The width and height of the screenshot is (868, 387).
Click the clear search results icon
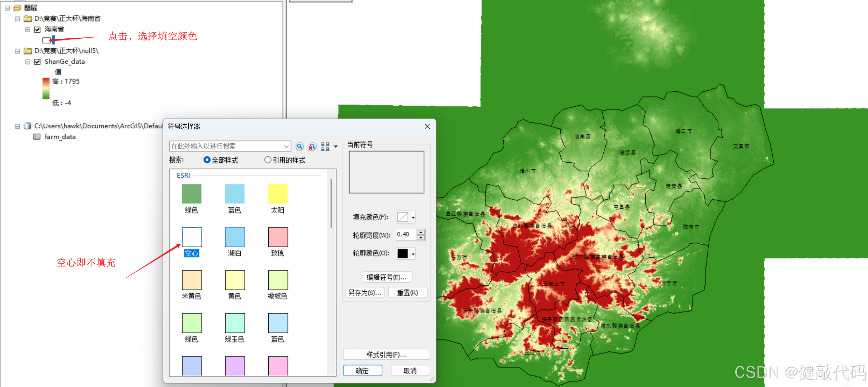312,146
